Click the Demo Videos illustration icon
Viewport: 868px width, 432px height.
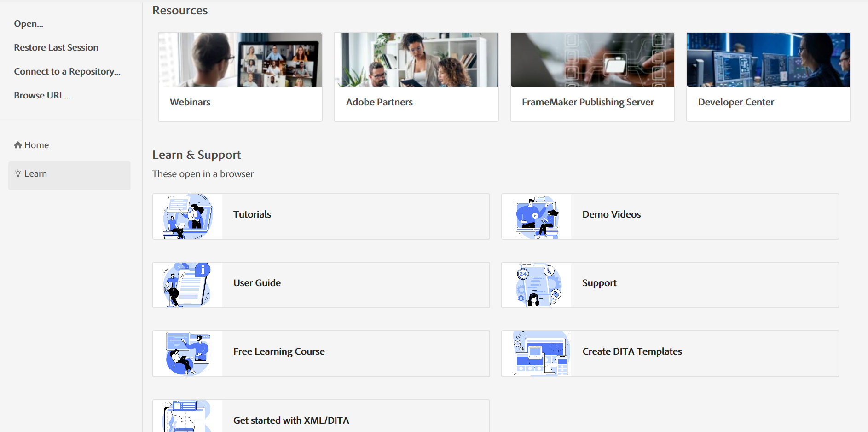click(x=537, y=216)
